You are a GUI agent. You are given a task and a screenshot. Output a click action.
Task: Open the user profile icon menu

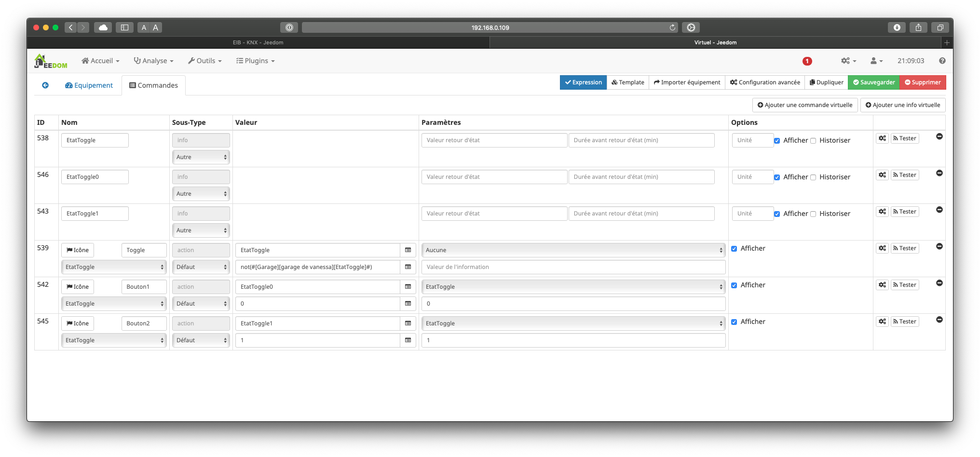pos(876,61)
